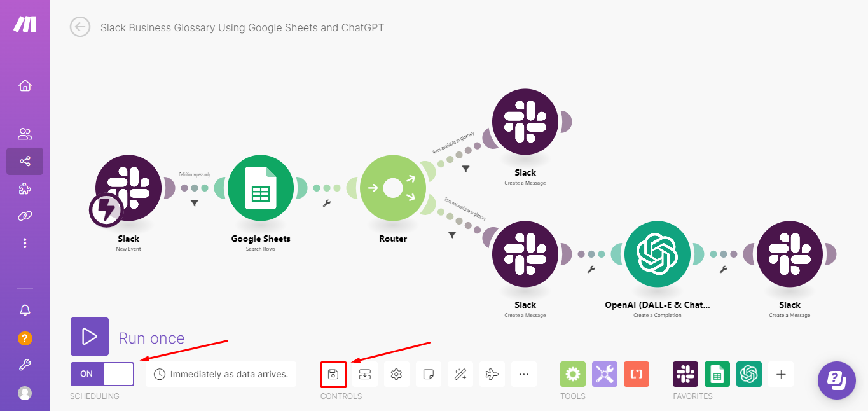Toggle the scheduling ON switch off
The width and height of the screenshot is (868, 411).
pos(102,374)
